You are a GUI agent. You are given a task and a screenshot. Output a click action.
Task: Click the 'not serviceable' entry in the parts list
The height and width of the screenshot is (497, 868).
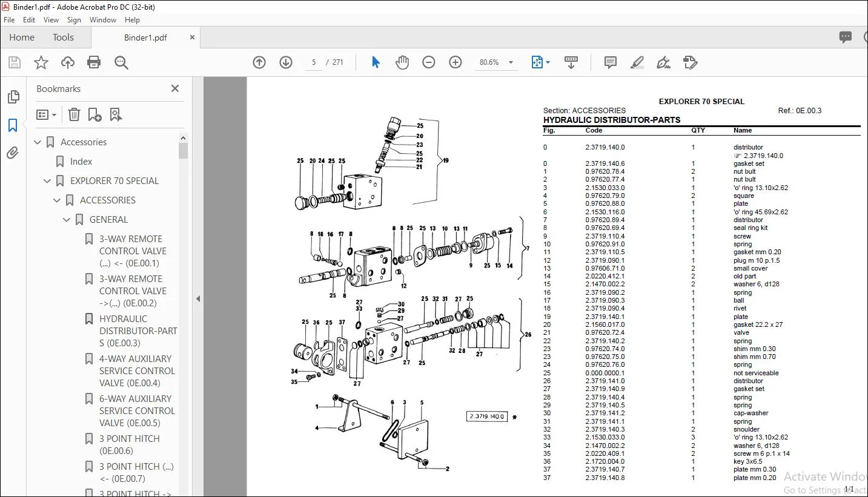click(x=756, y=374)
